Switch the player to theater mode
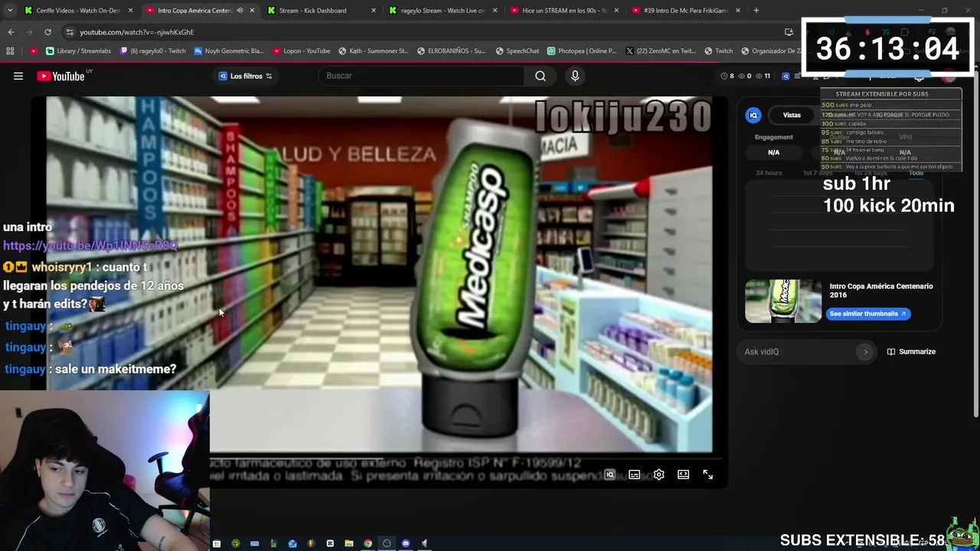This screenshot has height=551, width=980. tap(684, 474)
